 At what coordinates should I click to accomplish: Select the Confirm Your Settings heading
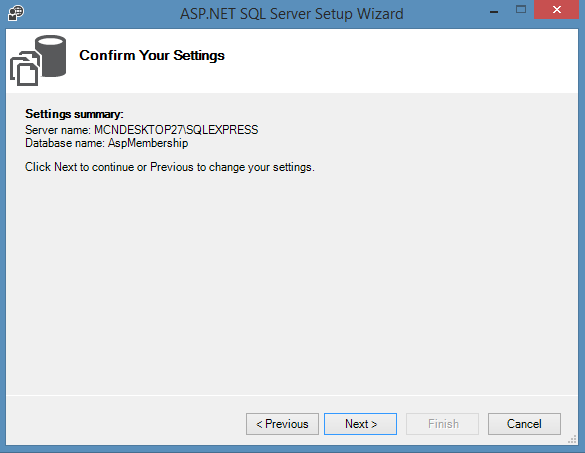click(x=152, y=56)
